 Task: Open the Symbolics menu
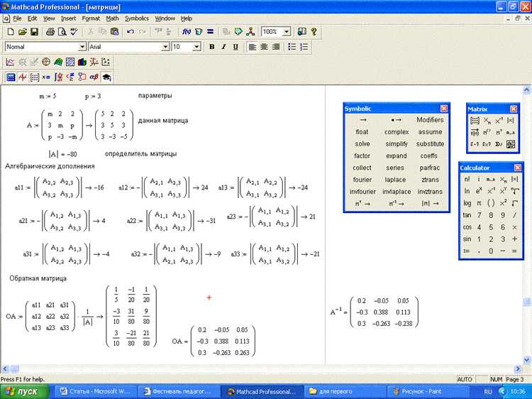[136, 18]
